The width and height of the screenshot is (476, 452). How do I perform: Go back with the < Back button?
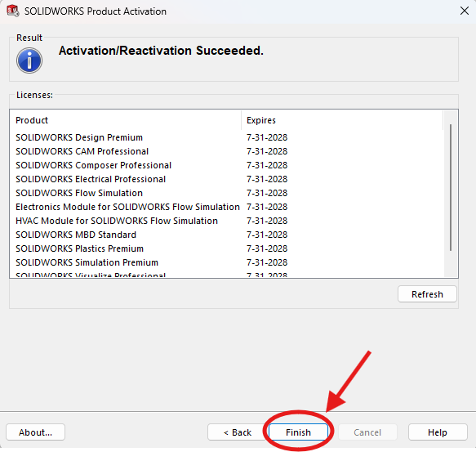coord(238,432)
